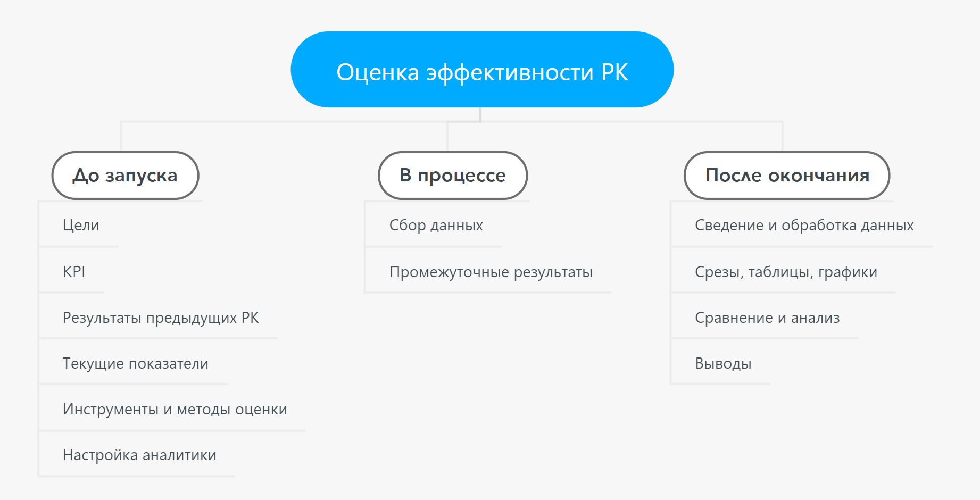The image size is (980, 500).
Task: Click "Промежуточные результаты" item
Action: pyautogui.click(x=491, y=272)
